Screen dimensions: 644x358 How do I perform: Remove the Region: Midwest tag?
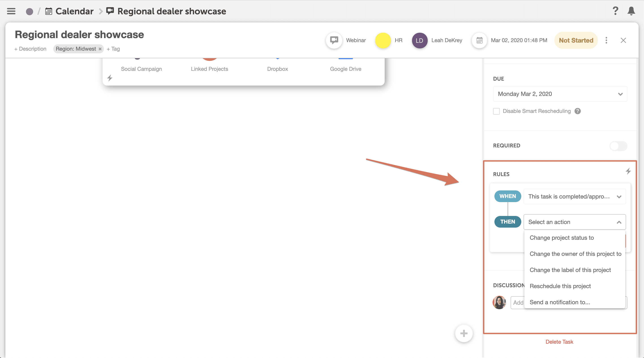(x=100, y=49)
